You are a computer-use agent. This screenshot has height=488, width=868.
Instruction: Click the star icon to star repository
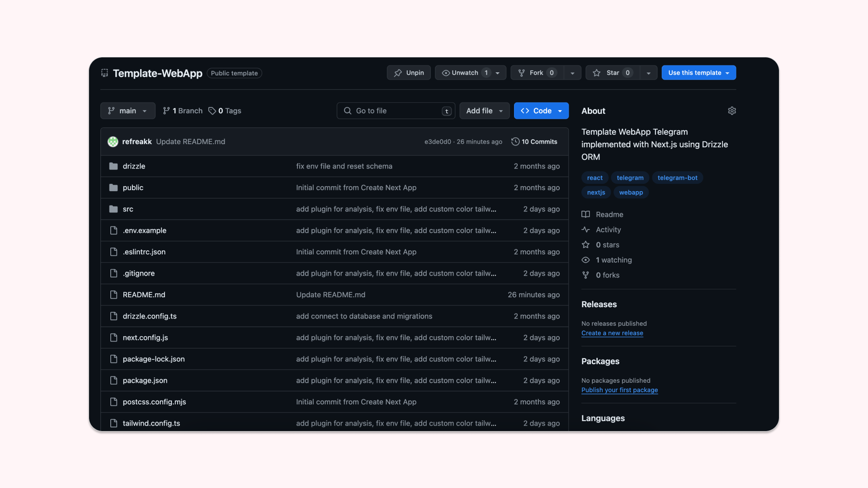(x=597, y=73)
